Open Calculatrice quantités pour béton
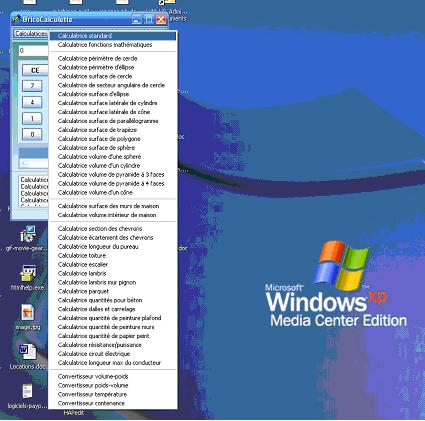425x421 pixels. 113,300
